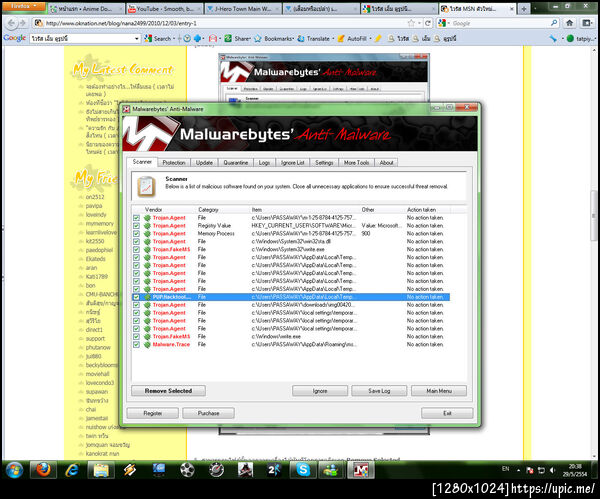Open the search engine selector dropdown
The width and height of the screenshot is (600, 499).
click(x=444, y=23)
